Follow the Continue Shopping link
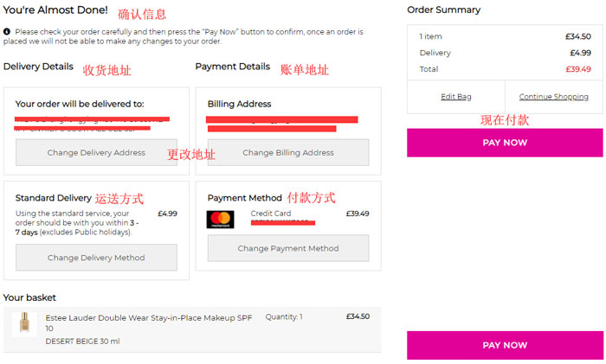The width and height of the screenshot is (606, 364). pos(554,97)
